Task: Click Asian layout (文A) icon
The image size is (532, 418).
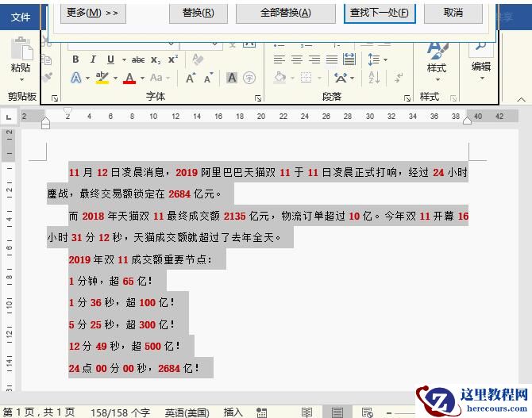Action: coord(341,78)
